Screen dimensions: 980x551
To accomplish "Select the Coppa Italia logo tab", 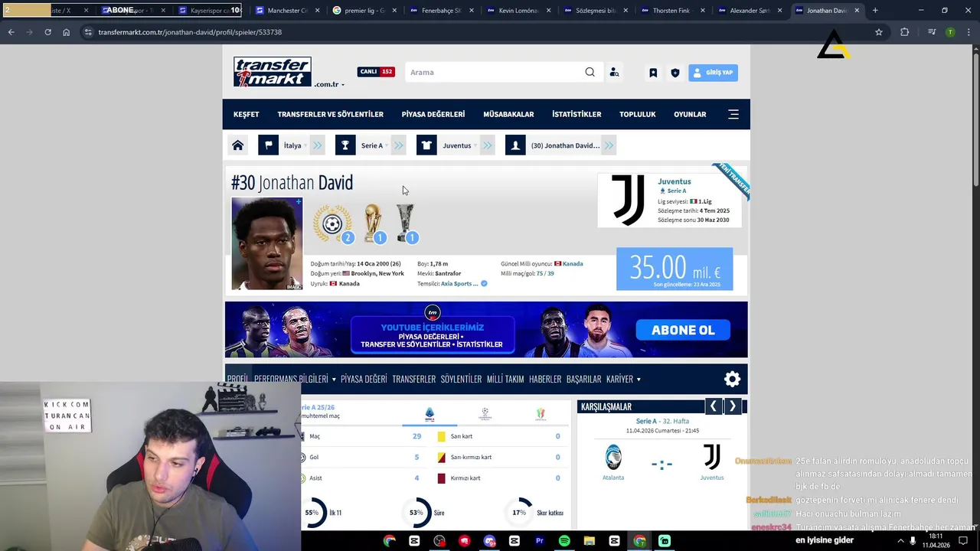I will coord(541,414).
